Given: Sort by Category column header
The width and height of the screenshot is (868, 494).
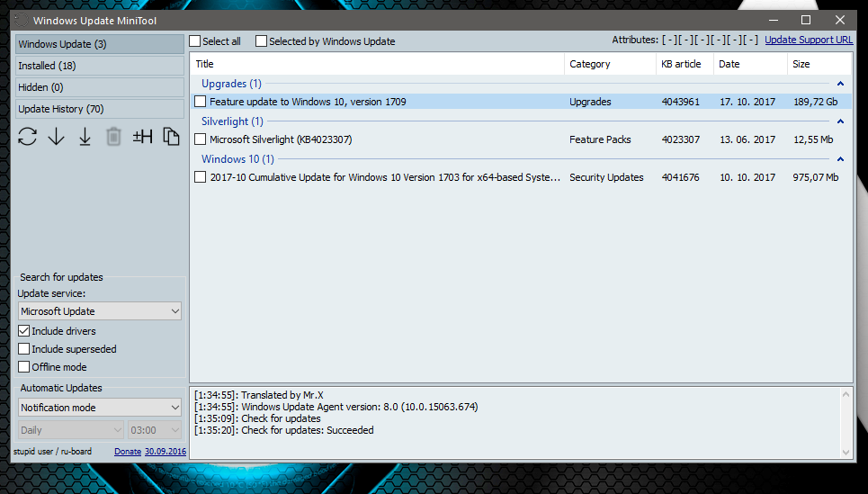Looking at the screenshot, I should tap(610, 64).
